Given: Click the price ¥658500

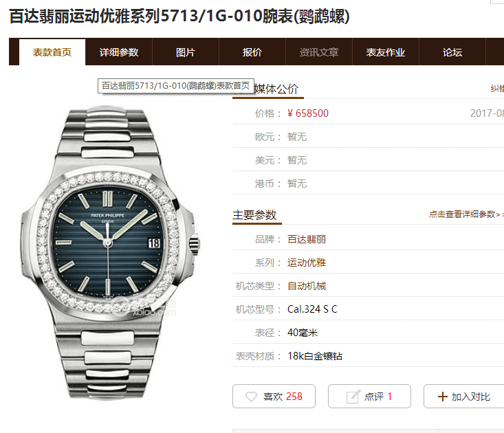Looking at the screenshot, I should click(307, 113).
